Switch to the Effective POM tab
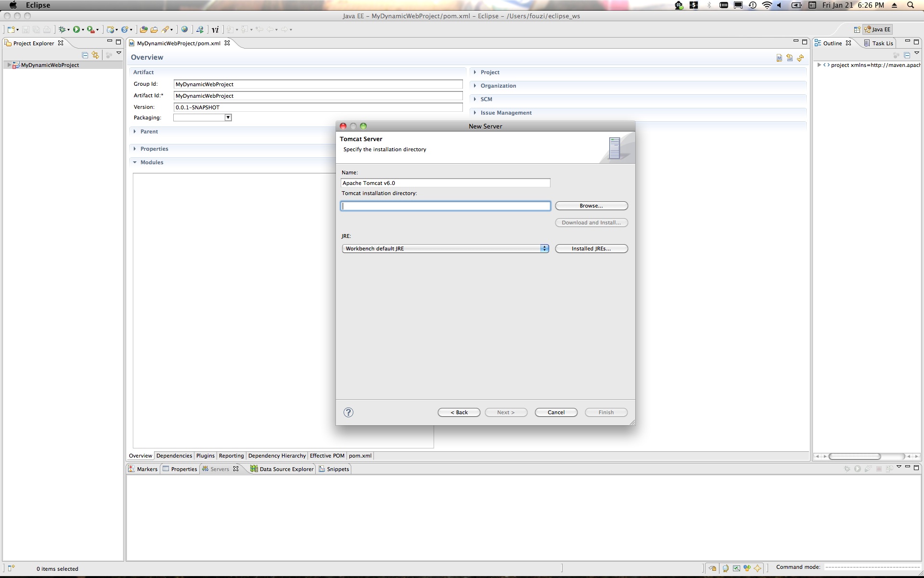The image size is (924, 578). [327, 456]
